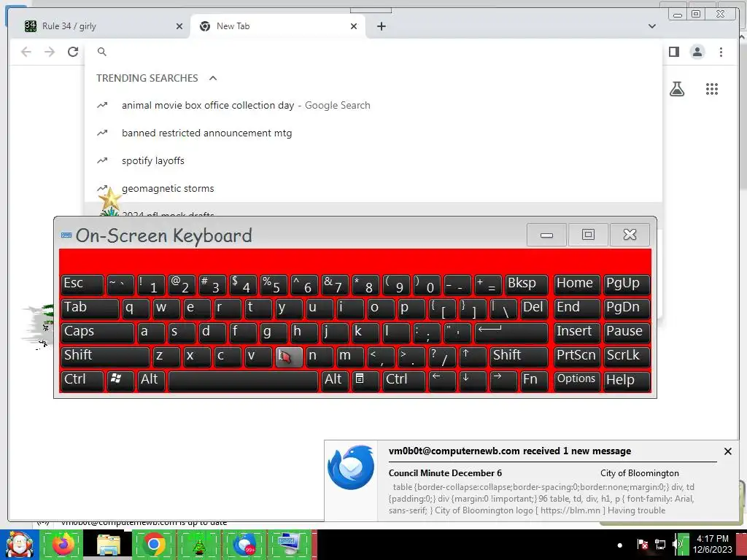
Task: Open Firefox from the taskbar
Action: (63, 545)
